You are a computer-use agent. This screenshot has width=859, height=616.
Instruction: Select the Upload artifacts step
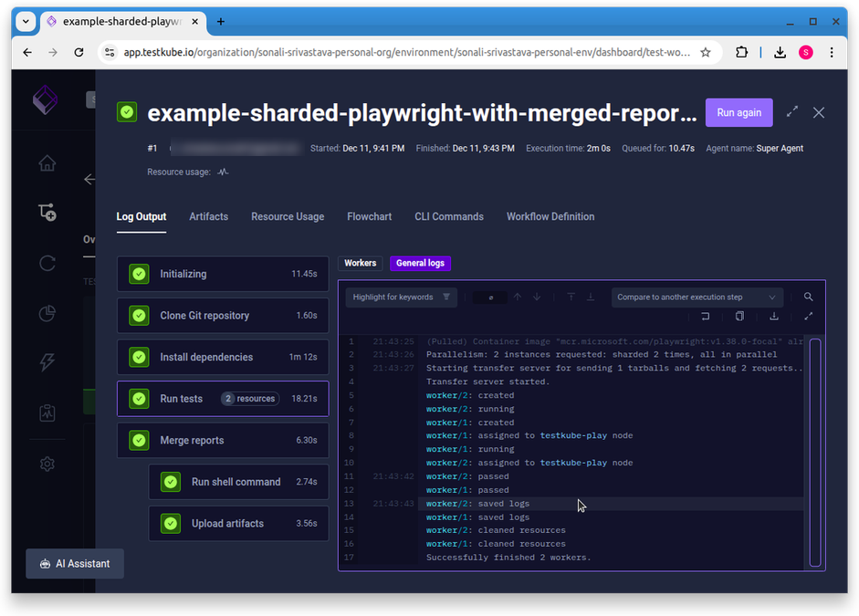[239, 524]
